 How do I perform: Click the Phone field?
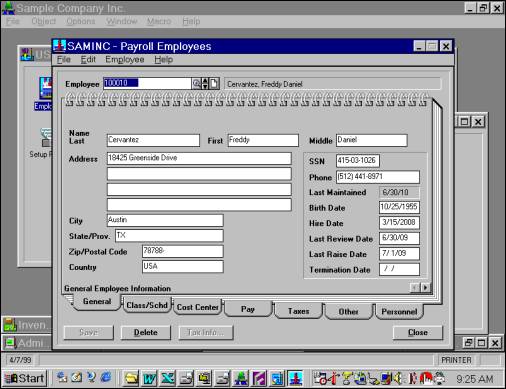coord(378,177)
